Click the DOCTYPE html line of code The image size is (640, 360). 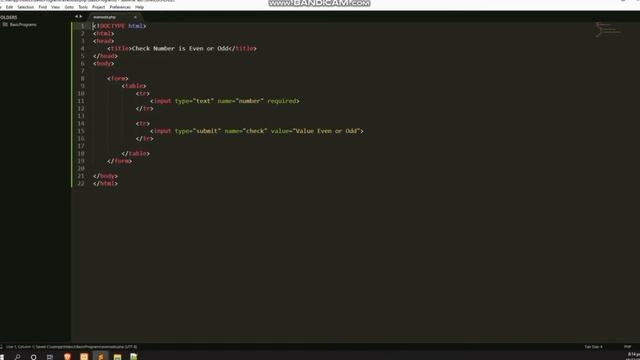point(119,26)
